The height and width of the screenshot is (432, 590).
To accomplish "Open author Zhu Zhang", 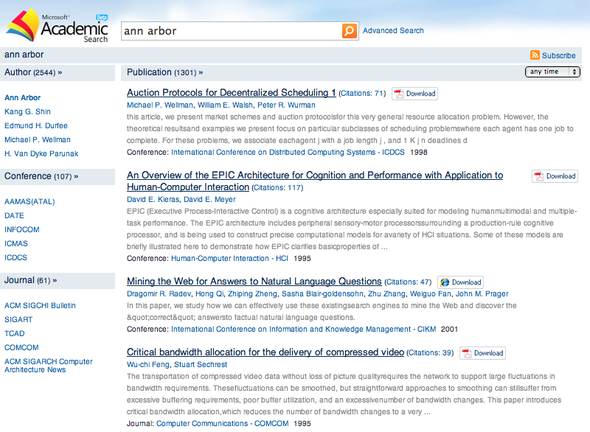I will coord(386,294).
